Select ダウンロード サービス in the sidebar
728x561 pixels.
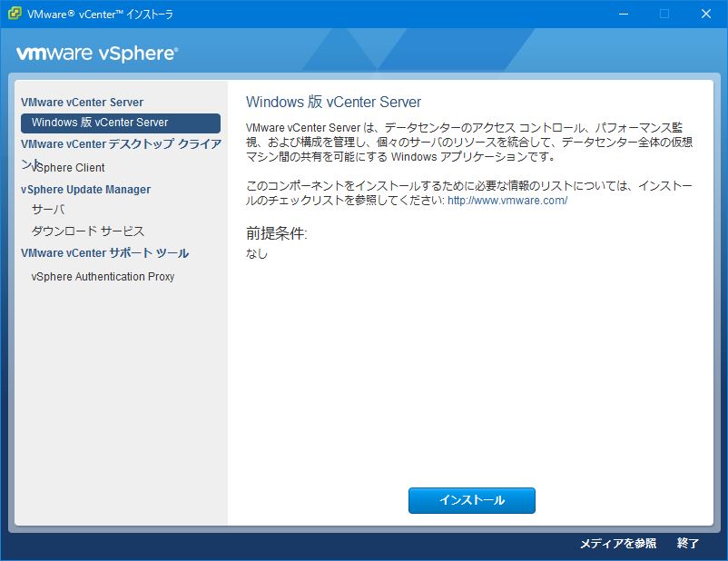pos(88,231)
